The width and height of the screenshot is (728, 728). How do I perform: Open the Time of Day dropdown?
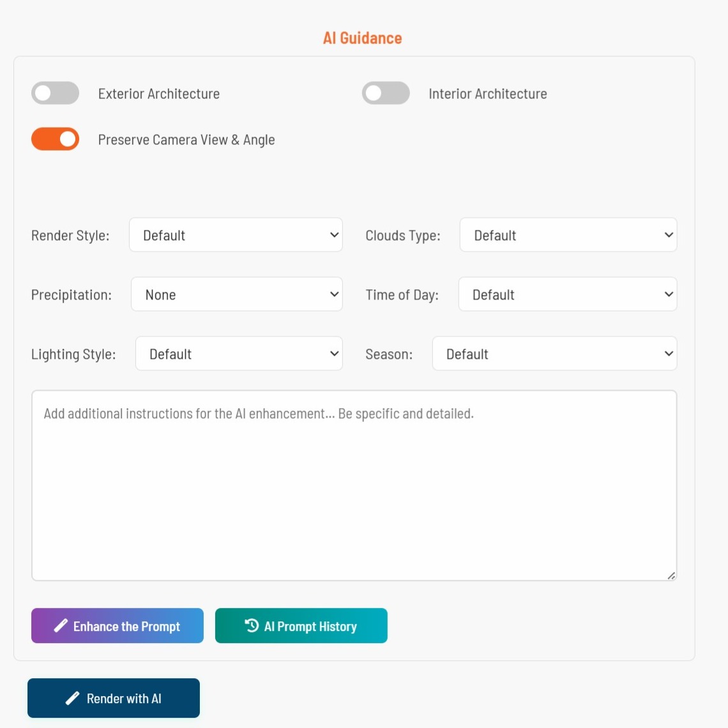(567, 294)
